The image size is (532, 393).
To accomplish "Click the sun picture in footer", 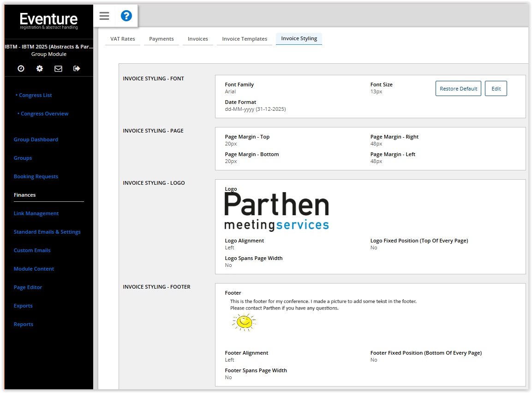I will (244, 322).
